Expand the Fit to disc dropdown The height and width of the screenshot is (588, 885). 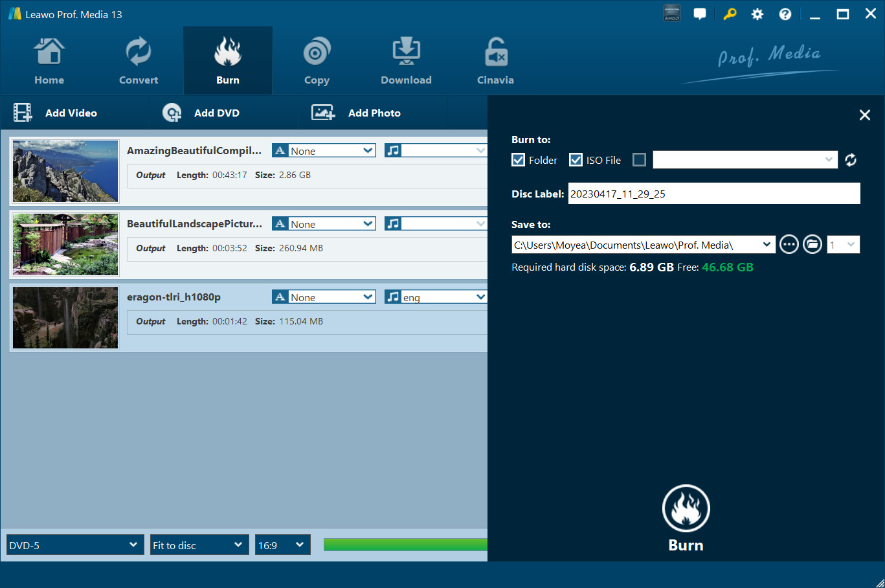(199, 545)
